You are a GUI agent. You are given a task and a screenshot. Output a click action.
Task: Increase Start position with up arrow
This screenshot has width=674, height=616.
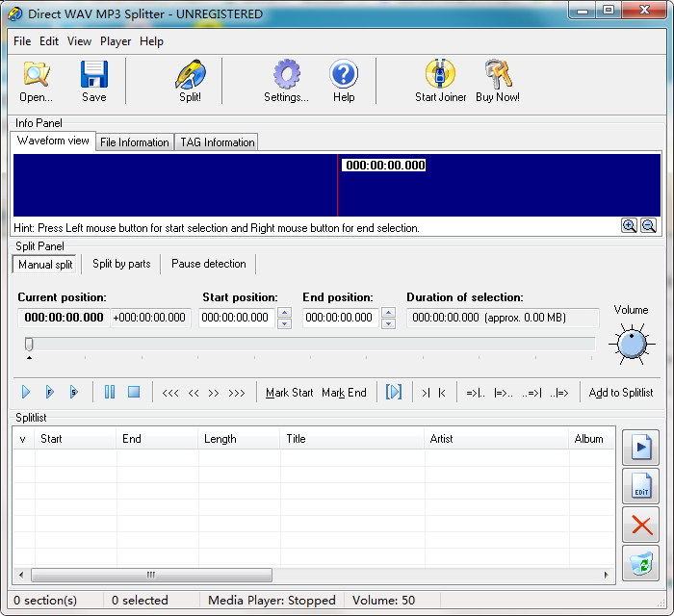pos(285,312)
